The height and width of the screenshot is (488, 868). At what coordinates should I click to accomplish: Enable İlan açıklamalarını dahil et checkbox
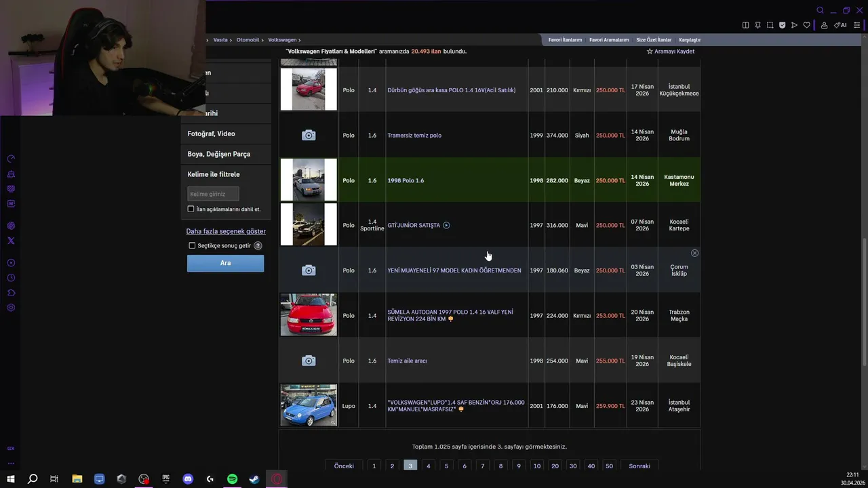tap(191, 209)
